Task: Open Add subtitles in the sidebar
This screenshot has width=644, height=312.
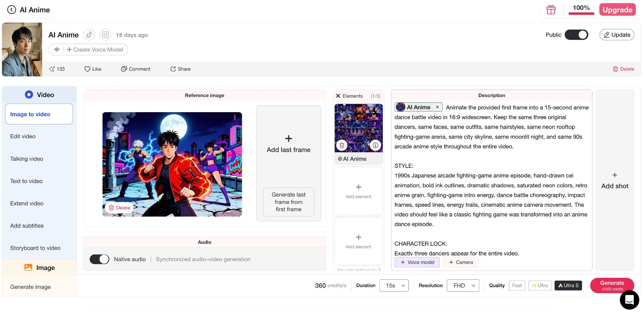Action: (27, 226)
